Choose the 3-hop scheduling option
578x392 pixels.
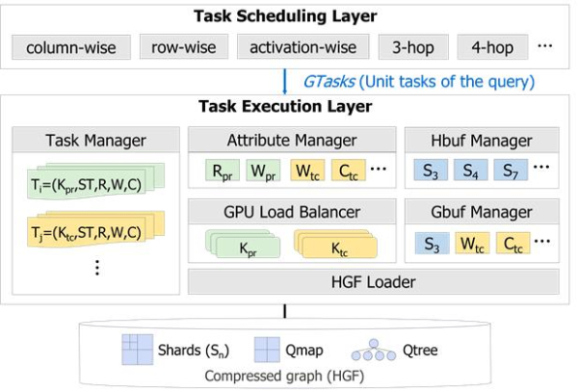click(407, 47)
